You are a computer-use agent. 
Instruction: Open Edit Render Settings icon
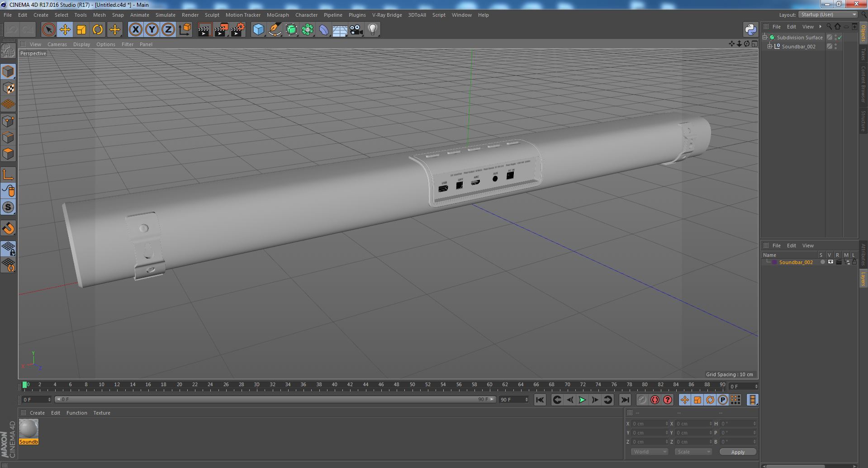point(237,30)
